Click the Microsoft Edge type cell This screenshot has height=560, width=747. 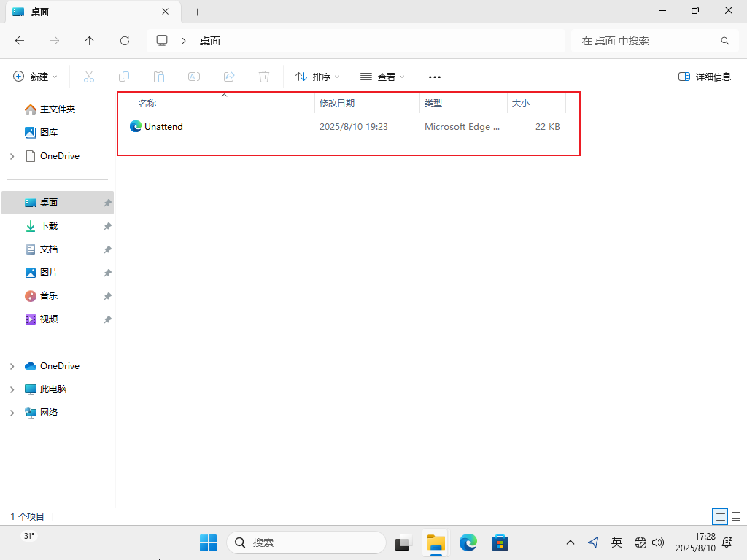462,127
